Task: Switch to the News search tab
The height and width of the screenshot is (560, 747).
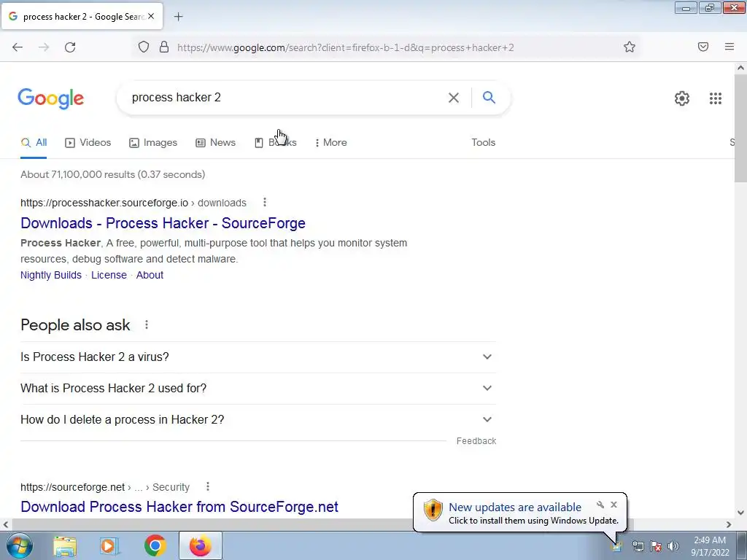Action: (x=216, y=142)
